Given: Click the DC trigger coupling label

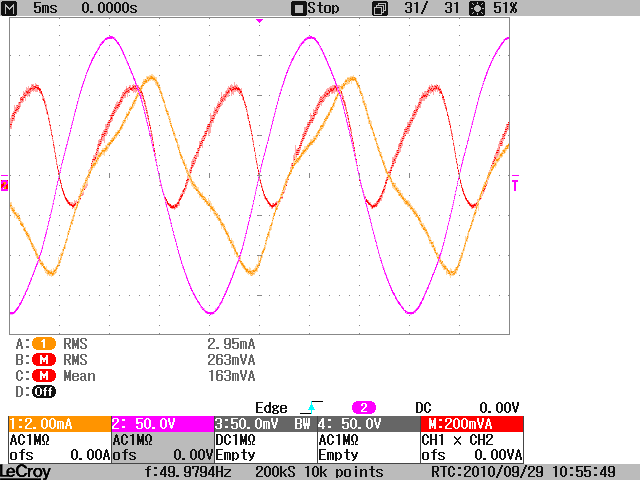Looking at the screenshot, I should pos(423,408).
